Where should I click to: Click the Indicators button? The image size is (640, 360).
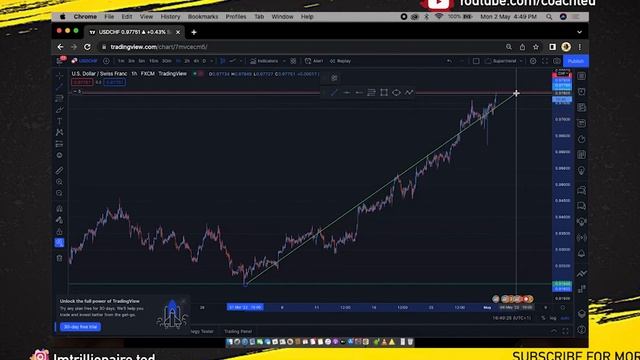264,61
